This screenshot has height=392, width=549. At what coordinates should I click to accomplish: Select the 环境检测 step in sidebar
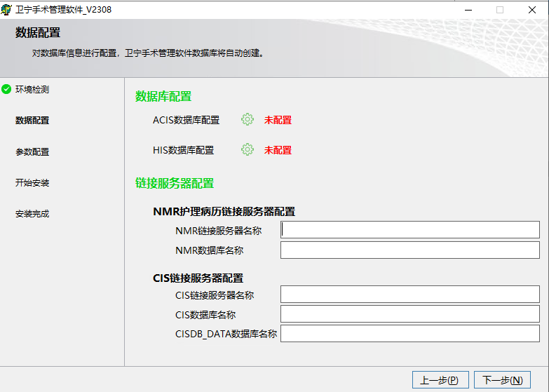[x=32, y=89]
